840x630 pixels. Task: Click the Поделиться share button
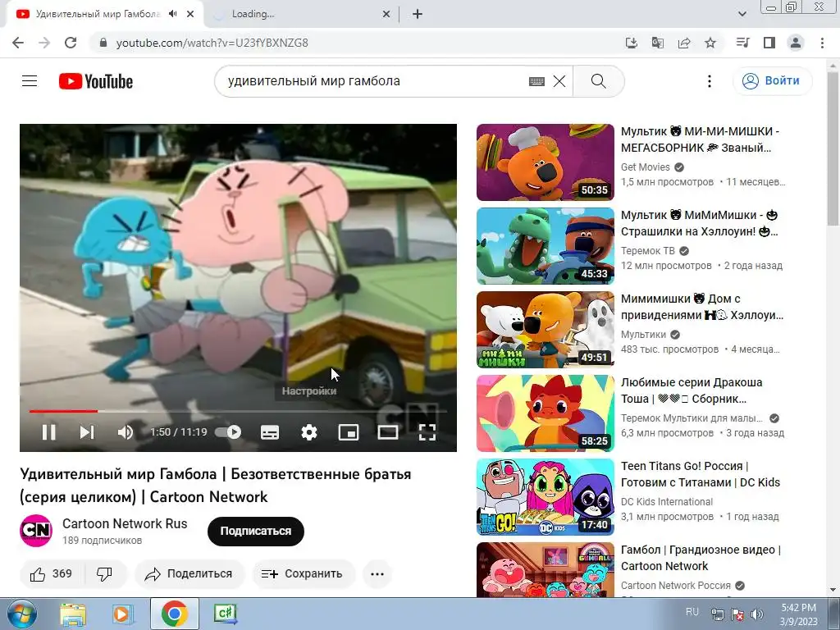pos(189,573)
